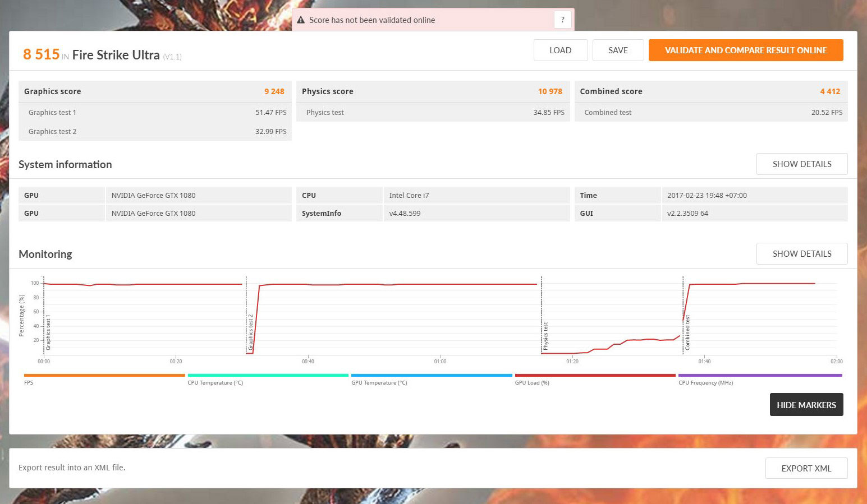Click the LOAD button

point(560,50)
